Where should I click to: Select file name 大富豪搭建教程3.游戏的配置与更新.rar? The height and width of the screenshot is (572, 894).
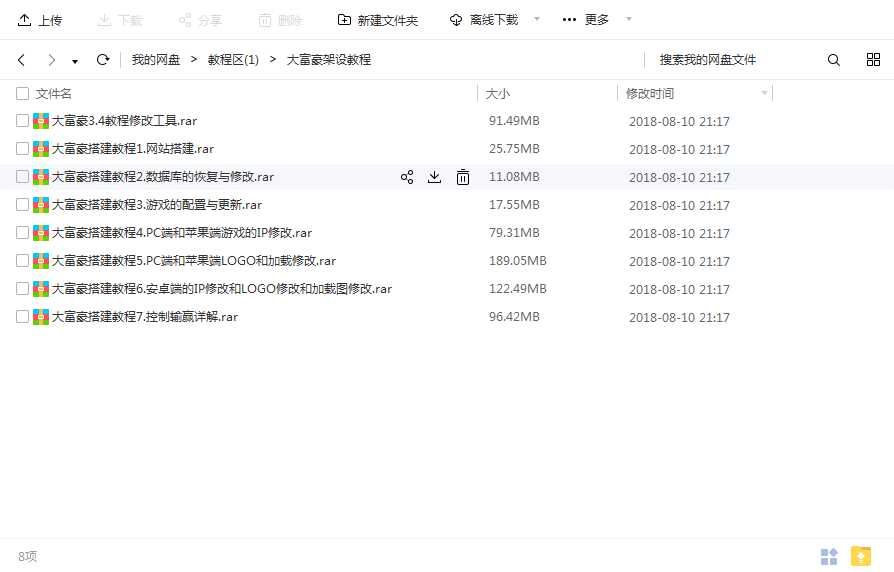[x=157, y=205]
